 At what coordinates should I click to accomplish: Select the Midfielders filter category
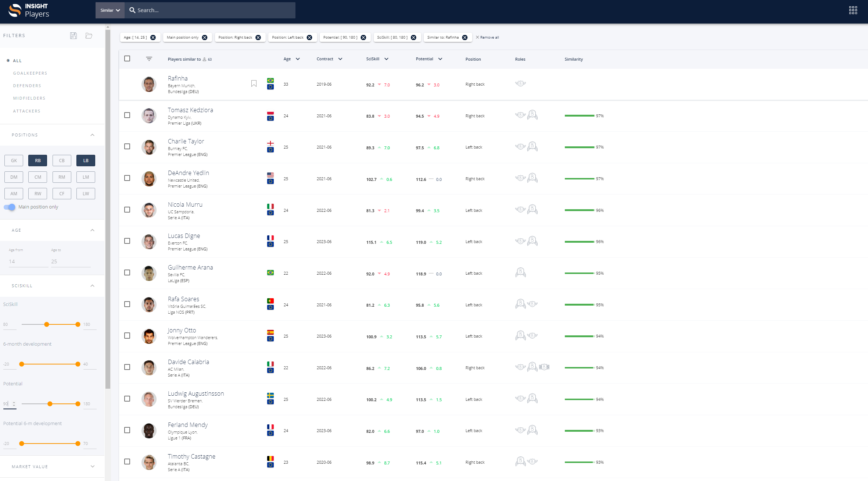pos(29,98)
